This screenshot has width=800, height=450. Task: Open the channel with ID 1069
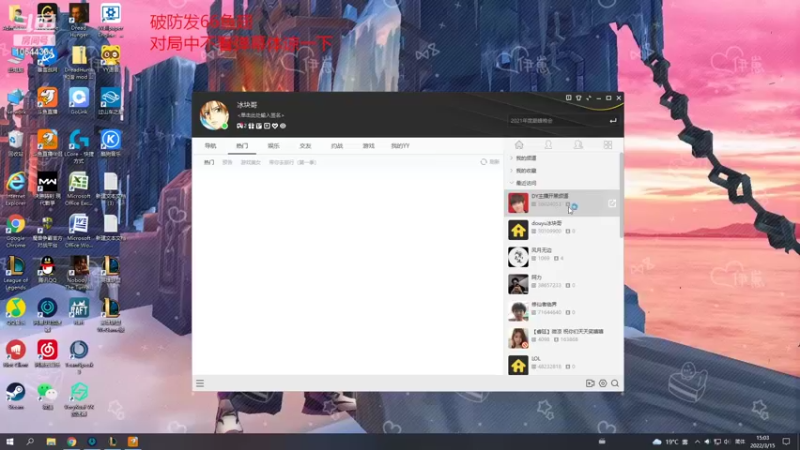562,257
